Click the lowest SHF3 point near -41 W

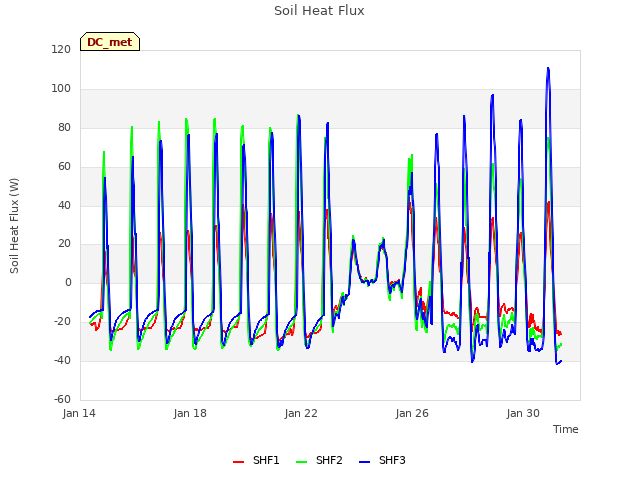click(557, 363)
